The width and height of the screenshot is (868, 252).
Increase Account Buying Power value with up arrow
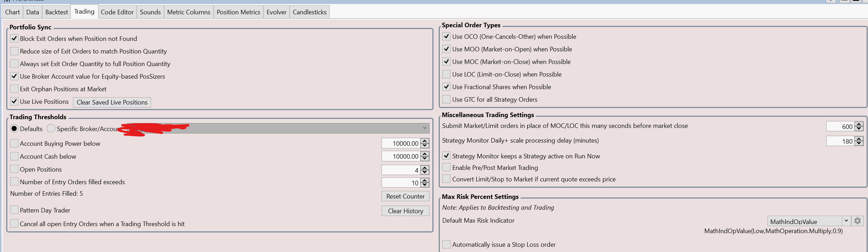point(425,141)
